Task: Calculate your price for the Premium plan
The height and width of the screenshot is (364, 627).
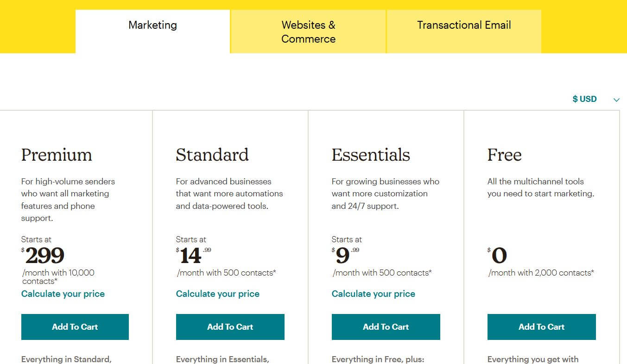Action: point(63,294)
